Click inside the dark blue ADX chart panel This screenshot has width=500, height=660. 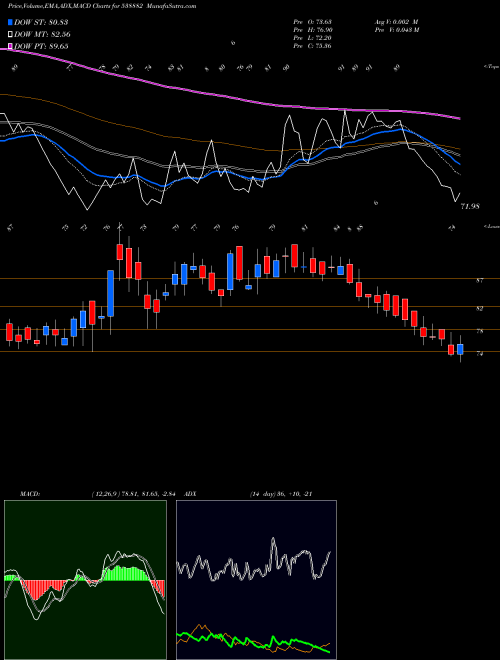pyautogui.click(x=256, y=580)
